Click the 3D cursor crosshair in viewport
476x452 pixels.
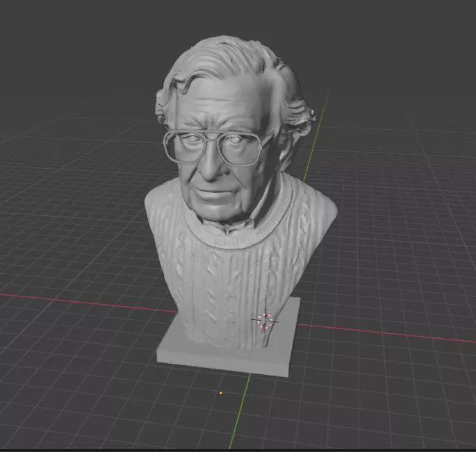265,321
